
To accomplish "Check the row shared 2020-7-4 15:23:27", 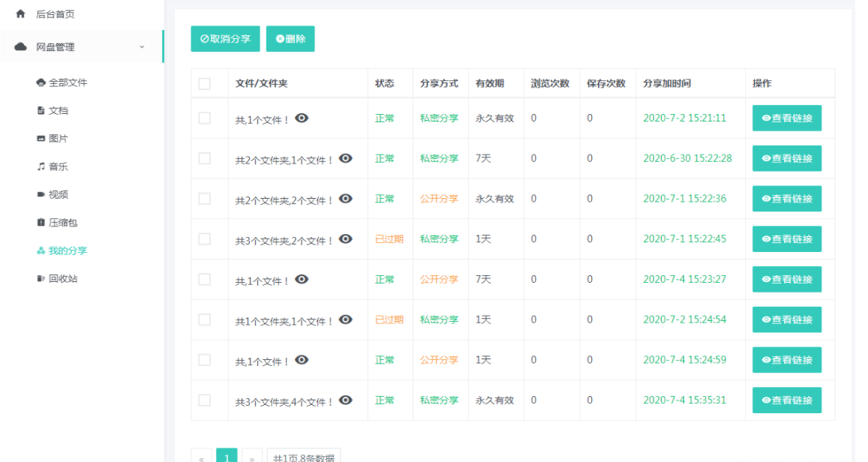I will point(205,280).
